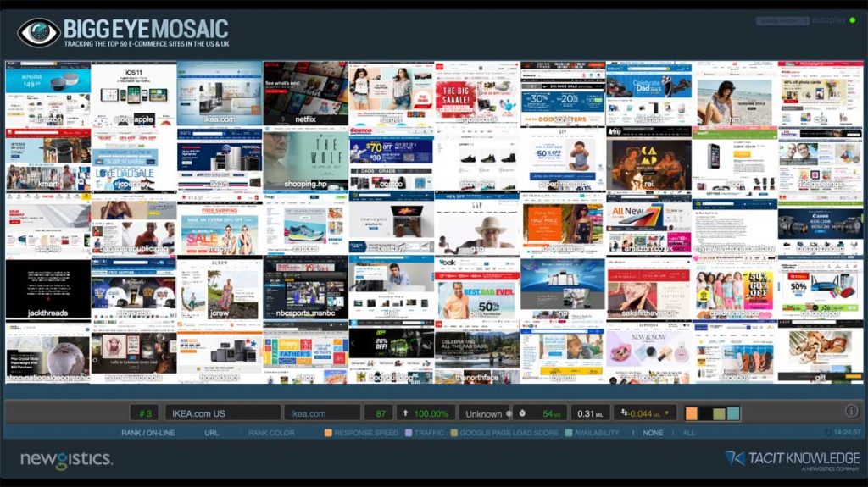
Task: Open the rei thumbnail
Action: pos(648,159)
